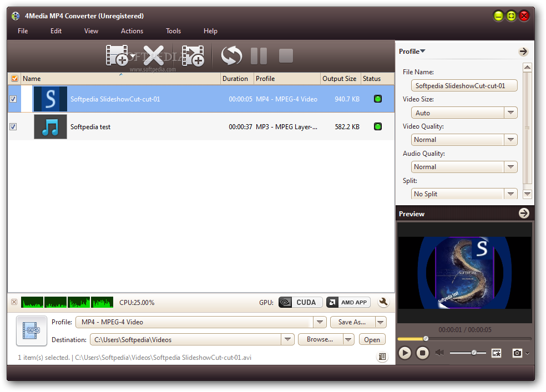This screenshot has height=392, width=546.
Task: Select the music note thumbnail of Softpedia test
Action: [x=50, y=126]
